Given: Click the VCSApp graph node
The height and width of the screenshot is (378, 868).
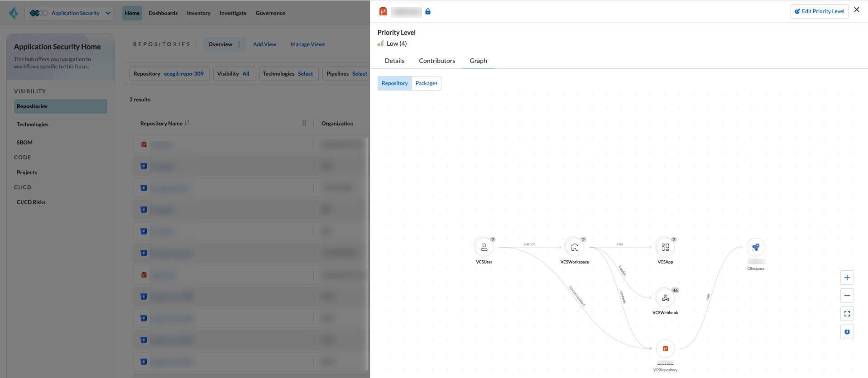Looking at the screenshot, I should pos(665,247).
